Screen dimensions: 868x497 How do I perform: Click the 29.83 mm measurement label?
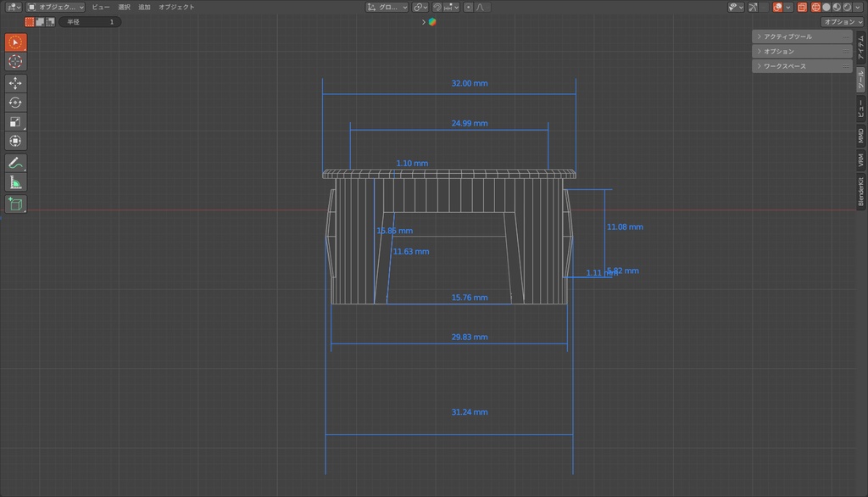(470, 337)
